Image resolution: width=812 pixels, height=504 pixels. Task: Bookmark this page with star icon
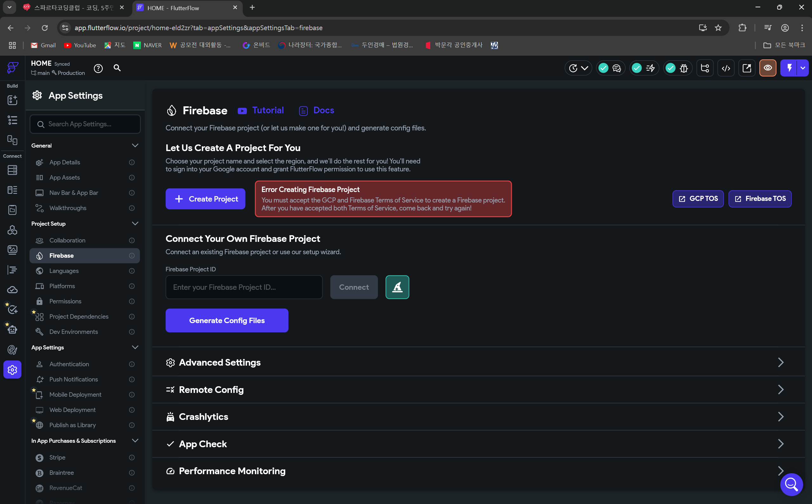(x=718, y=28)
